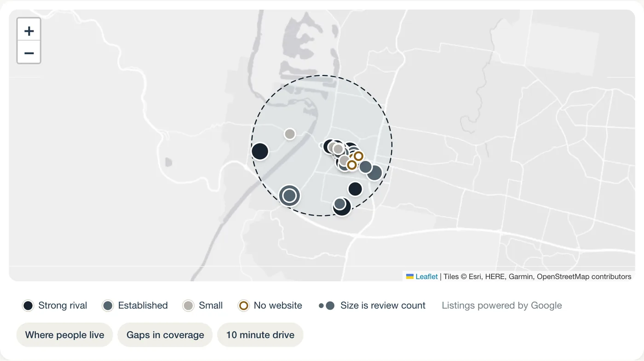
Task: Click the "Size is review count" legend text
Action: 383,305
